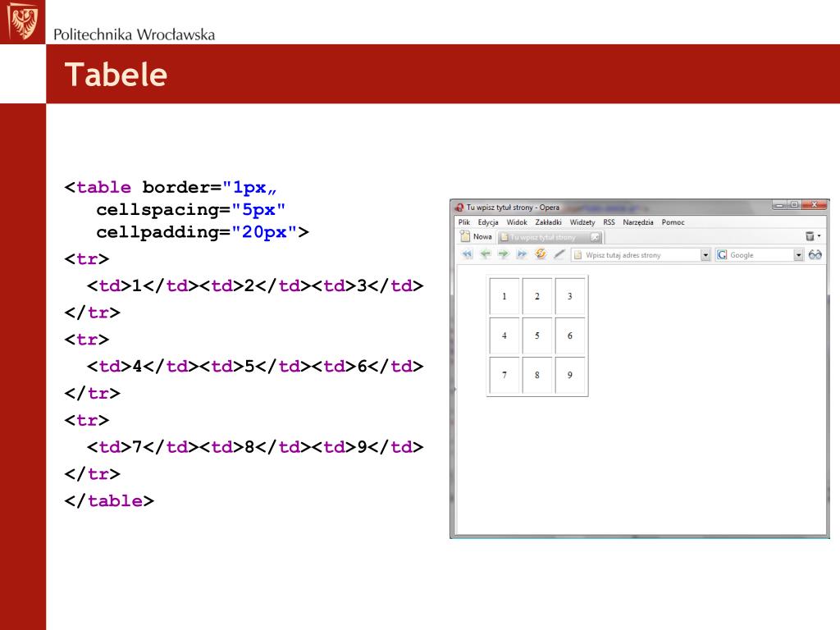Screen dimensions: 840x630
Task: Close the 'Tu wpisz tytuł strony' tab
Action: tap(595, 237)
